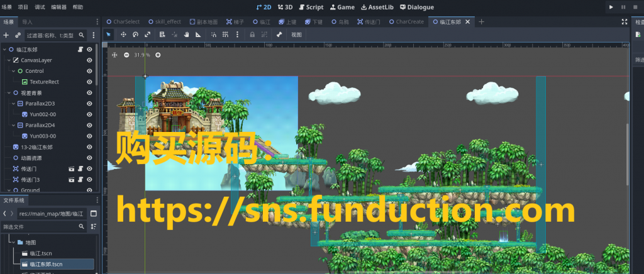Choose the Scale Mode tool
Image resolution: width=644 pixels, height=274 pixels.
coord(147,35)
